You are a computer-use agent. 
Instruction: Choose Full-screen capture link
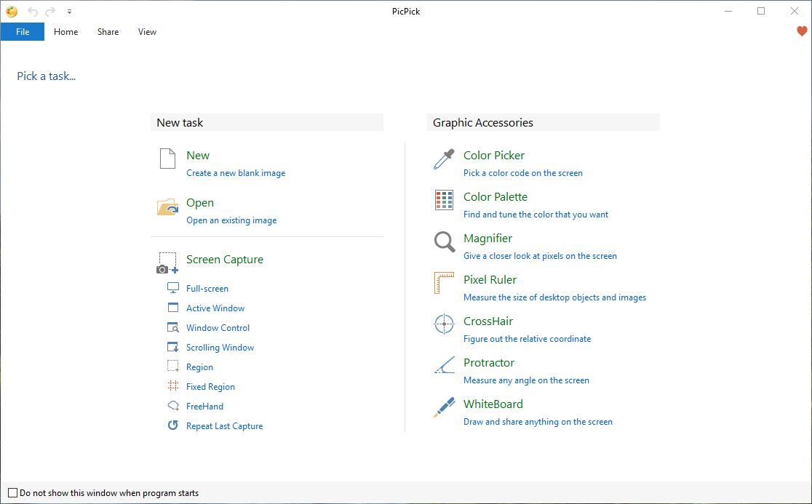click(207, 289)
